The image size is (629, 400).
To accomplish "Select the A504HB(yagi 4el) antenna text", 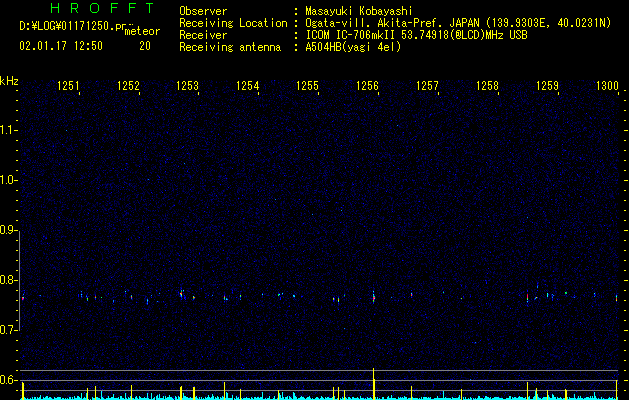I will (x=353, y=47).
